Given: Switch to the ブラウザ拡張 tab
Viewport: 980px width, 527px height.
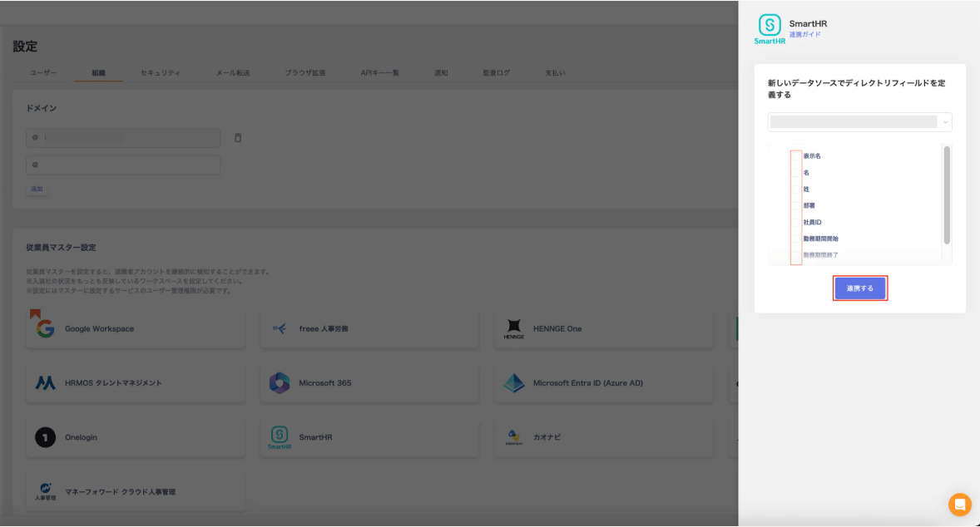Looking at the screenshot, I should point(305,73).
